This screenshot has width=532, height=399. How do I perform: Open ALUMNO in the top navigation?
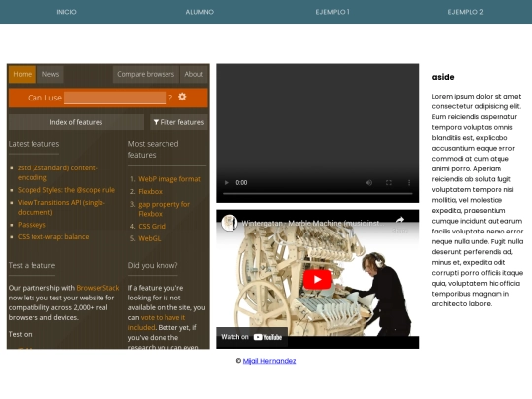click(199, 12)
